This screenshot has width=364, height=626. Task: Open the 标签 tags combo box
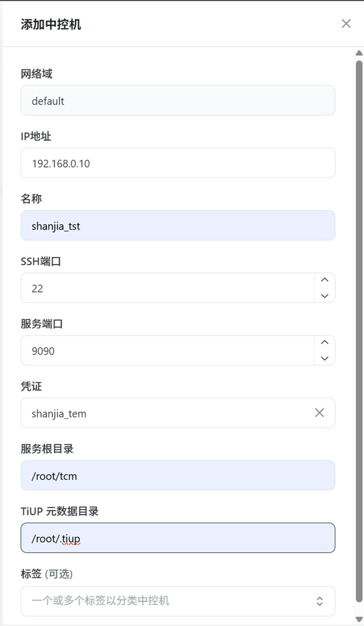point(168,601)
